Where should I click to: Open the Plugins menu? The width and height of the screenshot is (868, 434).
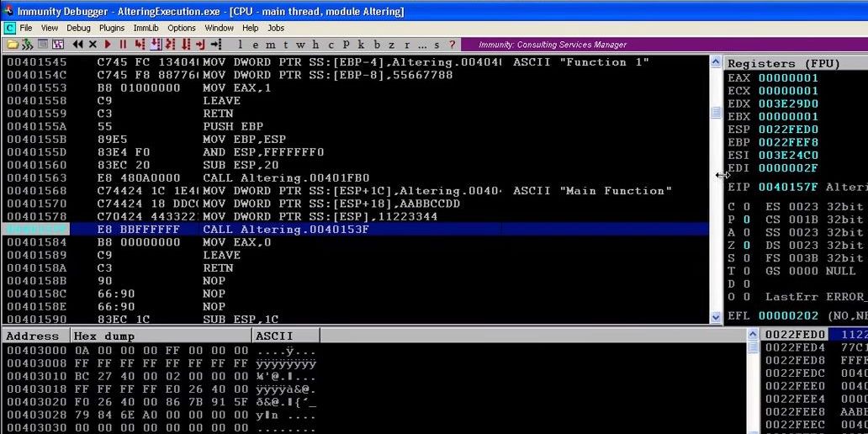coord(112,28)
